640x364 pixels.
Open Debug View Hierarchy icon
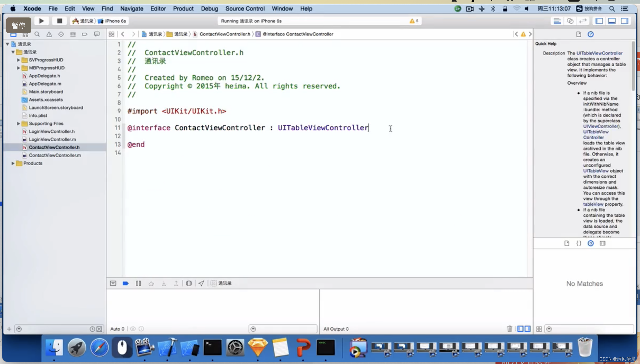(x=189, y=283)
